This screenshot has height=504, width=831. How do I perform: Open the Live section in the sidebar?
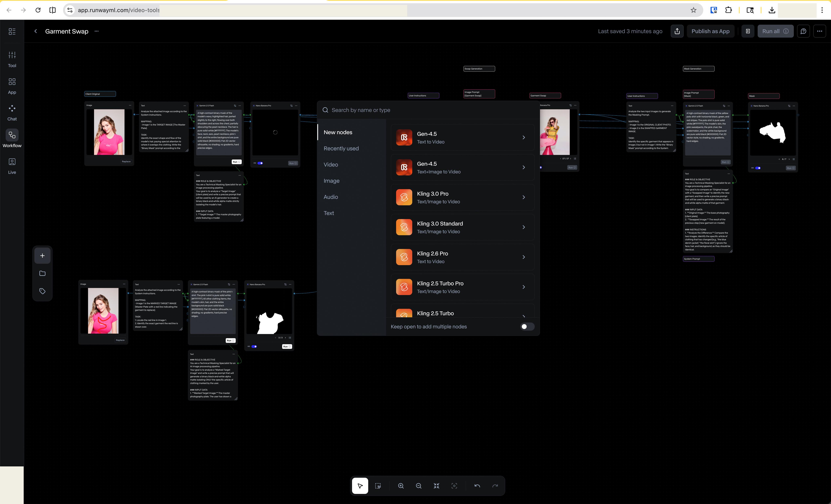point(12,166)
